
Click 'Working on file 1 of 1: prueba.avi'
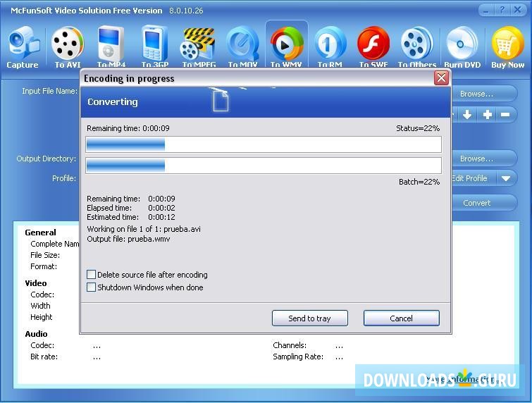click(x=144, y=229)
